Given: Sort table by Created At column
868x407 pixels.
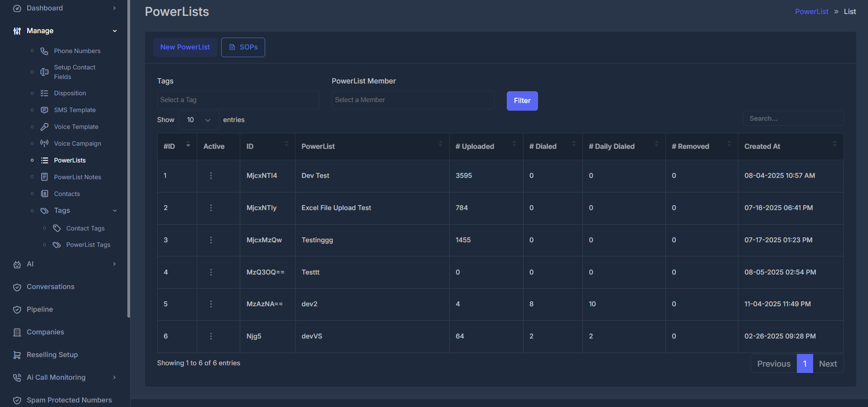Looking at the screenshot, I should point(790,146).
